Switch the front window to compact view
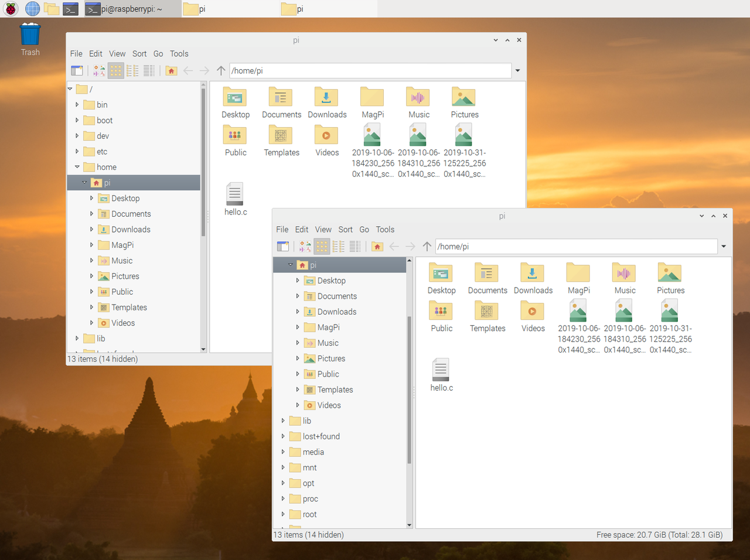This screenshot has height=560, width=750. [x=339, y=247]
